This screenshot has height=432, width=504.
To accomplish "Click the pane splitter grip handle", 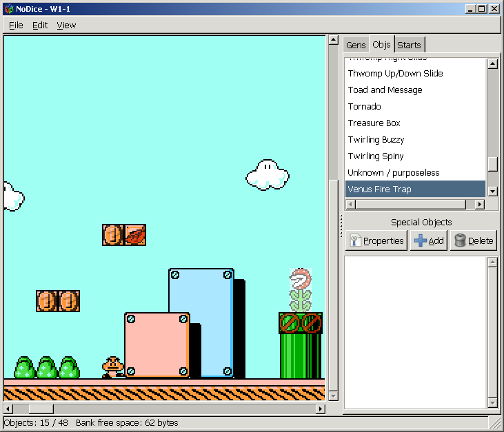I will [341, 226].
